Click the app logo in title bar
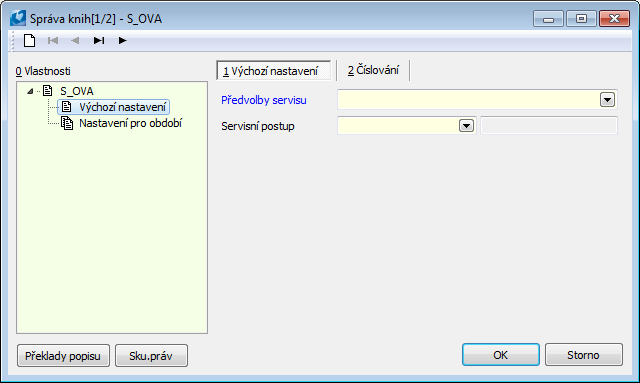This screenshot has width=640, height=383. (18, 18)
